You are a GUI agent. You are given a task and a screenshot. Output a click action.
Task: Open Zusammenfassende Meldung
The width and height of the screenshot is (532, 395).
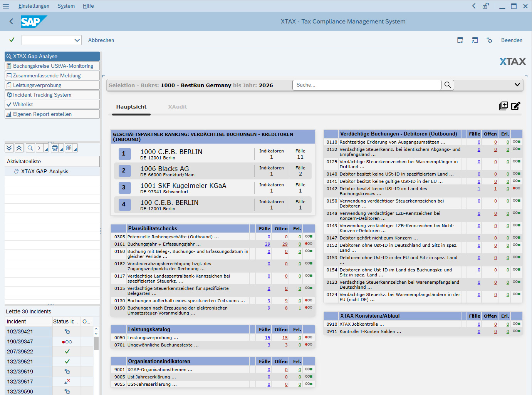[52, 75]
